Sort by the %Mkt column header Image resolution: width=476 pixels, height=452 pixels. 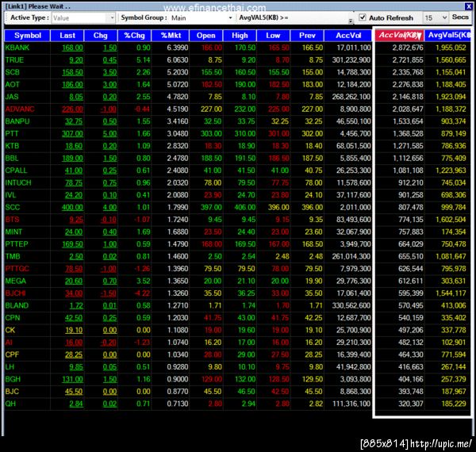coord(171,36)
